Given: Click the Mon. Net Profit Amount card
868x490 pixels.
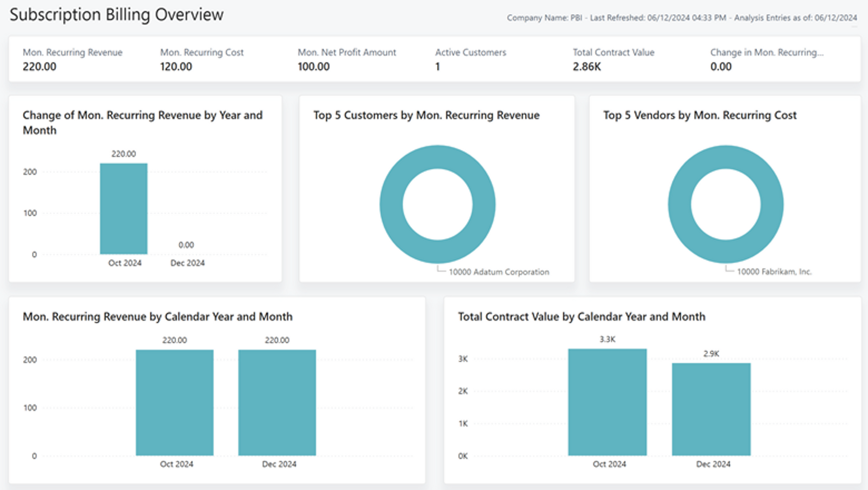Looking at the screenshot, I should pos(347,59).
